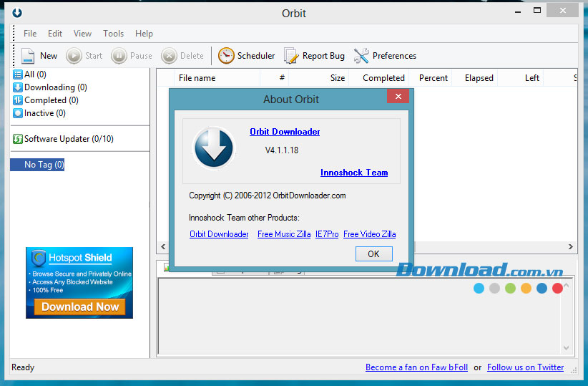Click the New download toolbar icon
588x386 pixels.
[28, 56]
